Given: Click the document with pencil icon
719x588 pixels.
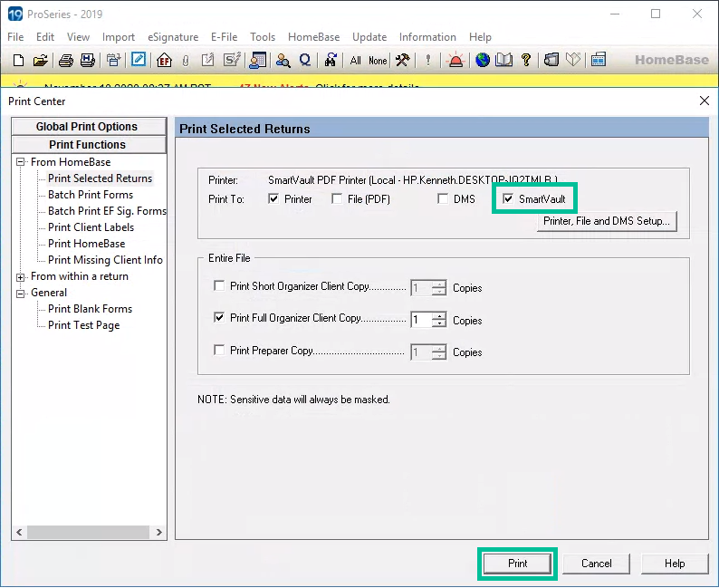Looking at the screenshot, I should 207,60.
